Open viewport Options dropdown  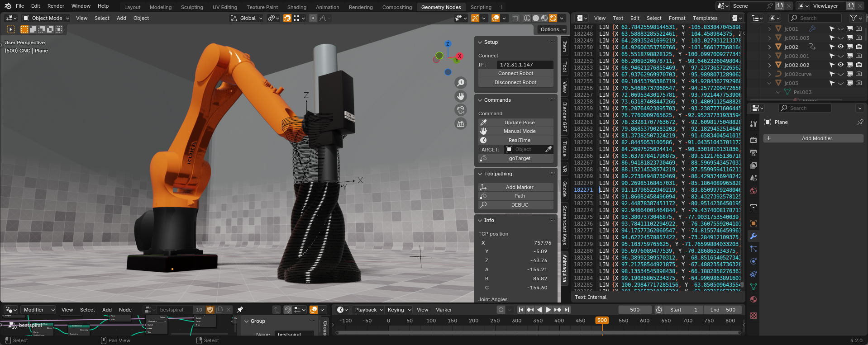(553, 29)
